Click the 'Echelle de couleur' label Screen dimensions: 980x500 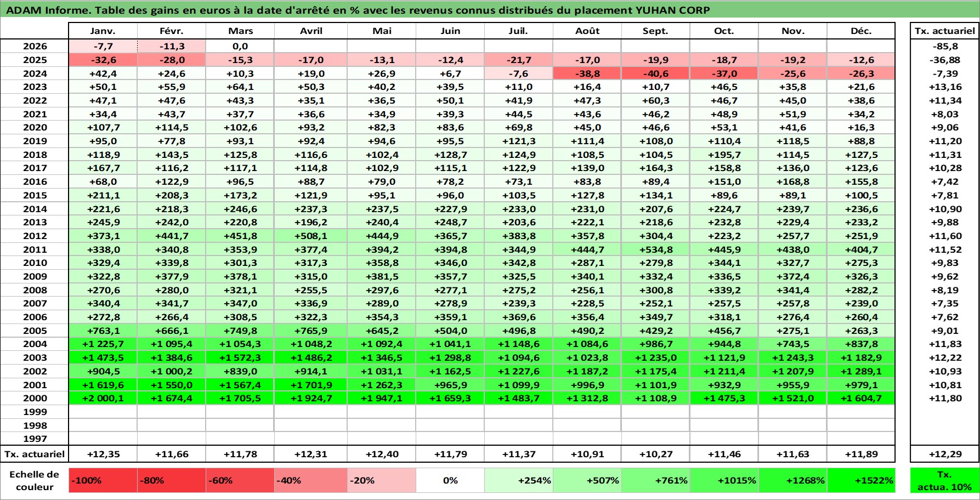35,480
